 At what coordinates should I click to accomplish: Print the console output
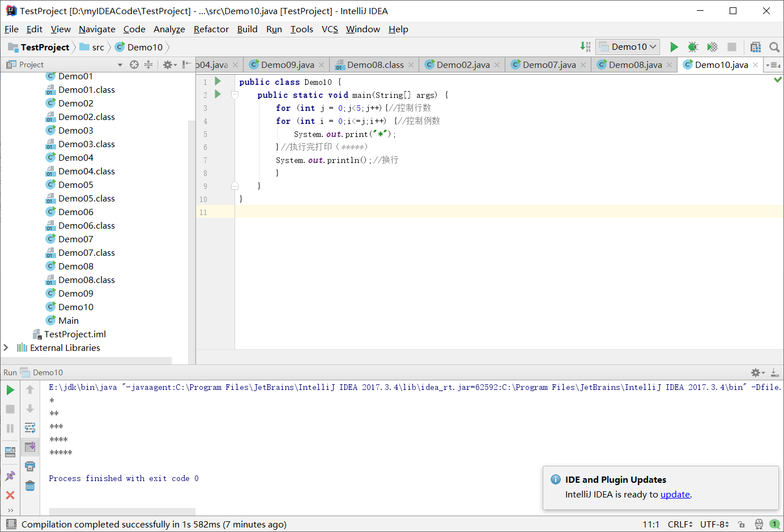(x=30, y=466)
